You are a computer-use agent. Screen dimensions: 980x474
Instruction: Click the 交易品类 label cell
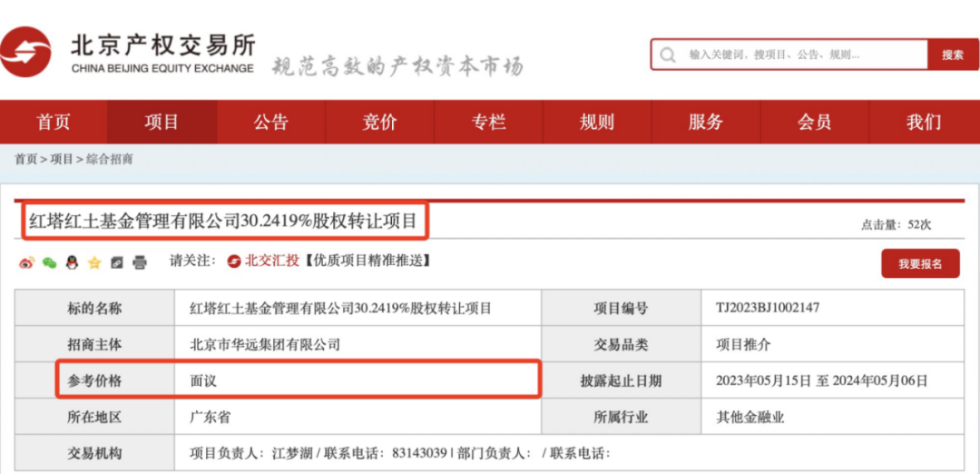[621, 344]
